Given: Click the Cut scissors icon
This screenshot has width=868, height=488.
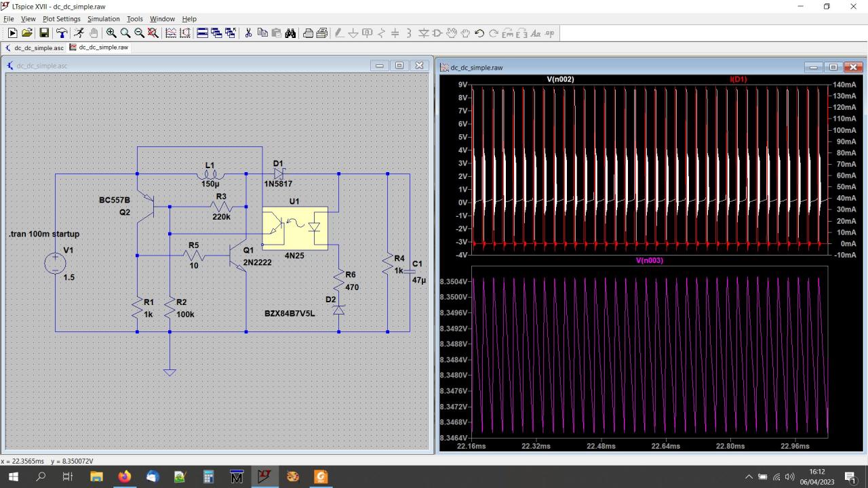Looking at the screenshot, I should [x=248, y=33].
